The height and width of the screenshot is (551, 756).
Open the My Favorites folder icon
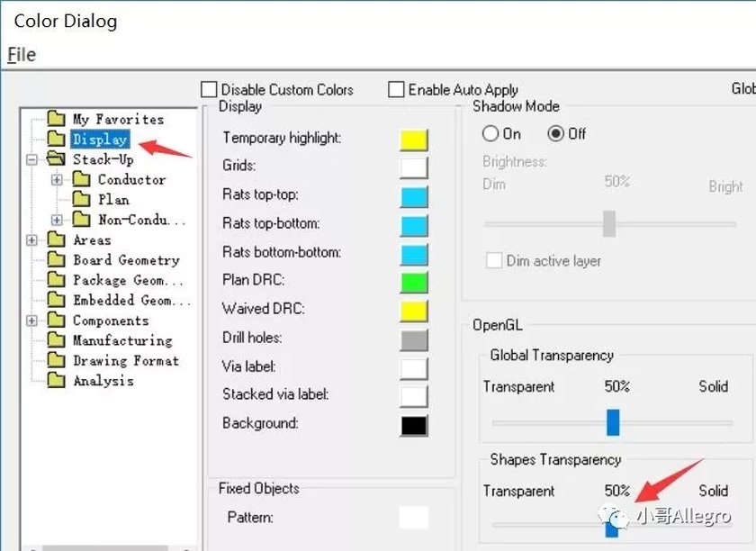click(57, 118)
